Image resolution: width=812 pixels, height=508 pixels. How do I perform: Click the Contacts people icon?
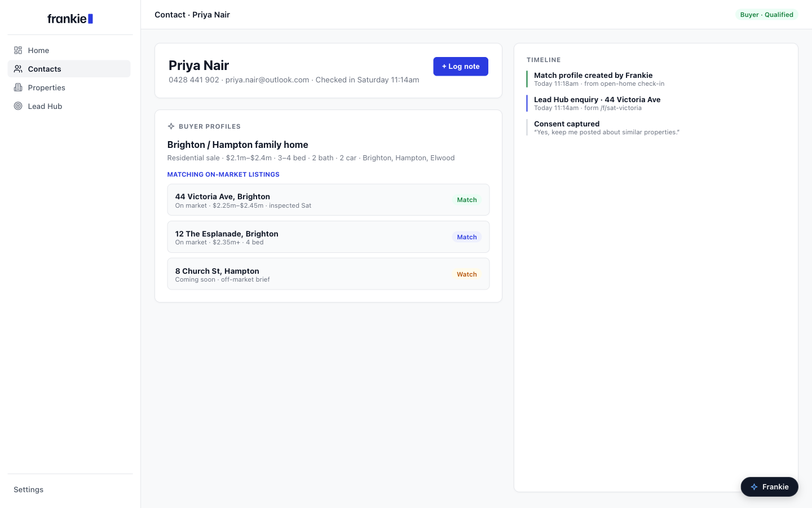(x=18, y=69)
